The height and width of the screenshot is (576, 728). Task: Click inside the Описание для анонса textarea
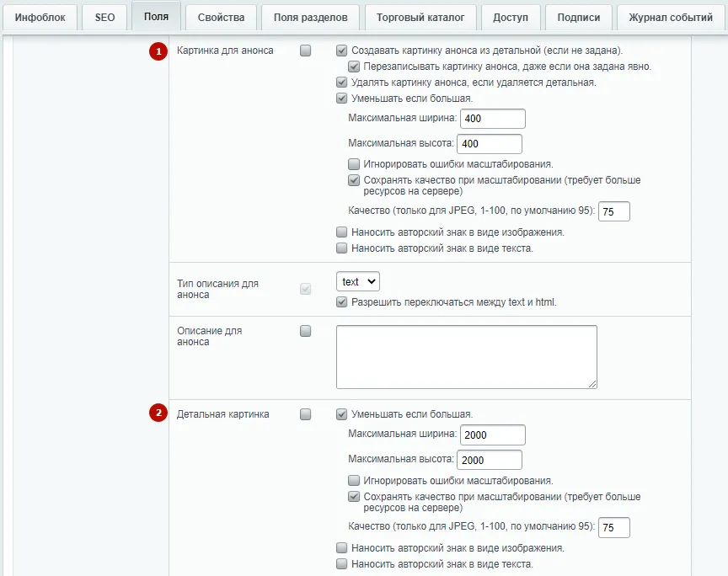467,357
